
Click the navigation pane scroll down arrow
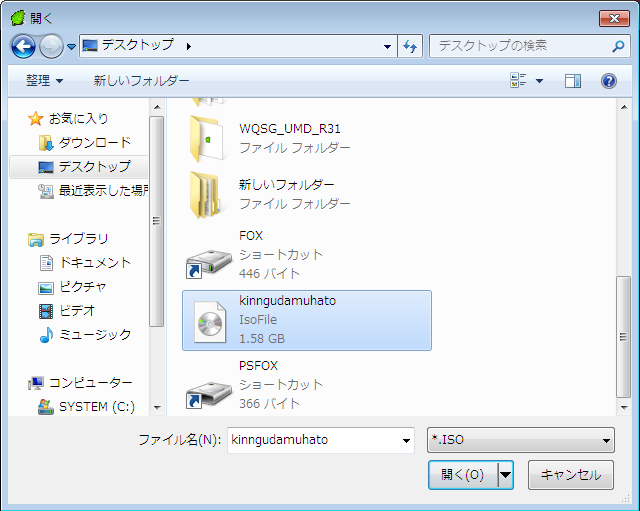click(x=157, y=407)
